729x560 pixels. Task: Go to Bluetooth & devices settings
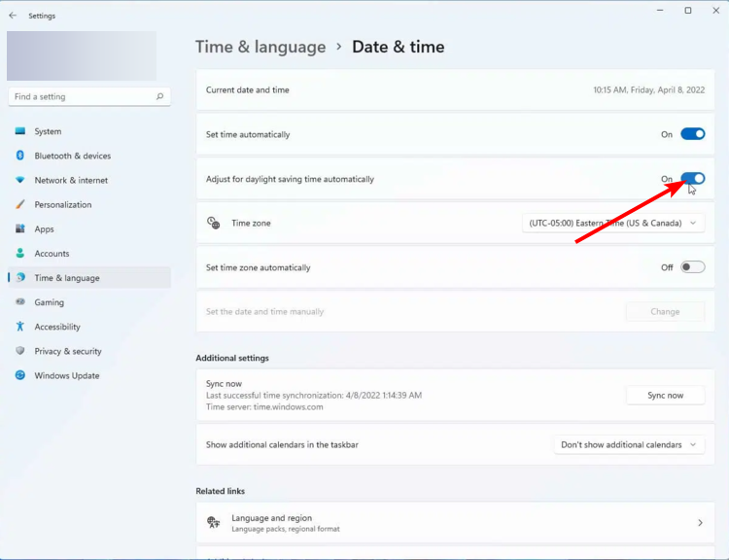coord(89,156)
